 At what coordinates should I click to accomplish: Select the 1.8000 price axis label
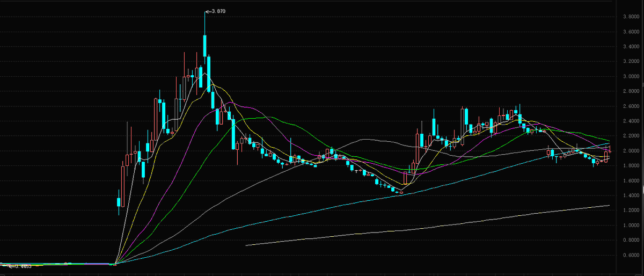(x=631, y=166)
